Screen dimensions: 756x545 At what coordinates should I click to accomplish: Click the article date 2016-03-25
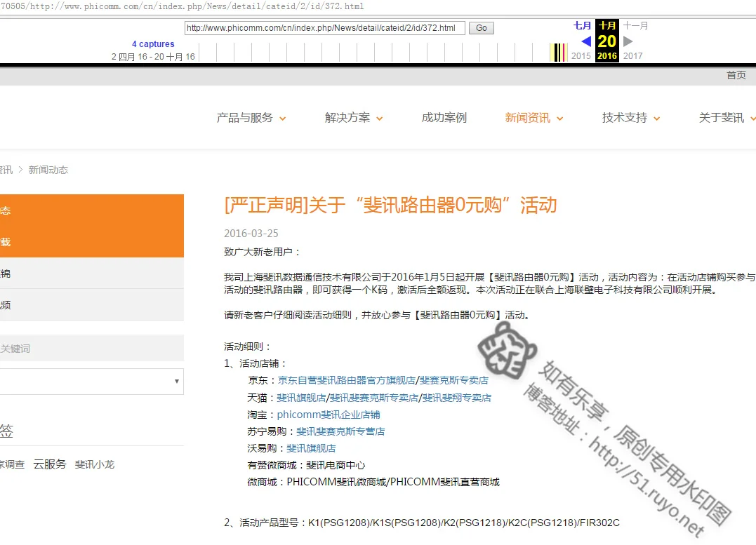[x=251, y=234]
